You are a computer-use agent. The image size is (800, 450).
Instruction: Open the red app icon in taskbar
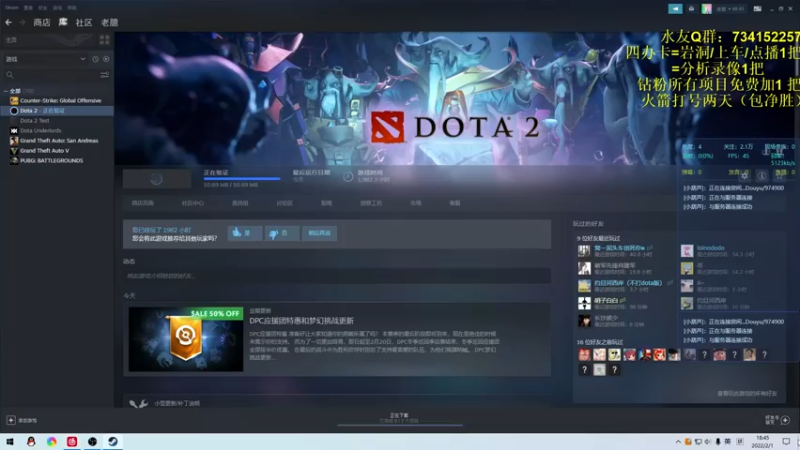coord(72,442)
